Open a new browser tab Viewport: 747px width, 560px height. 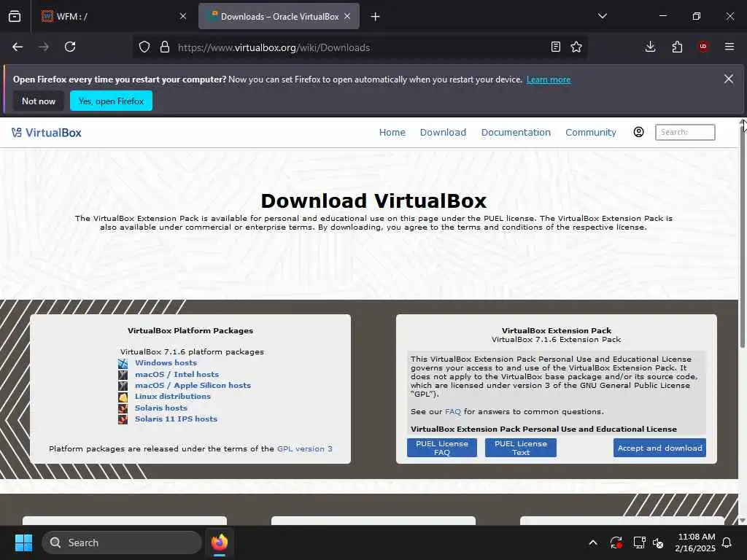coord(376,17)
